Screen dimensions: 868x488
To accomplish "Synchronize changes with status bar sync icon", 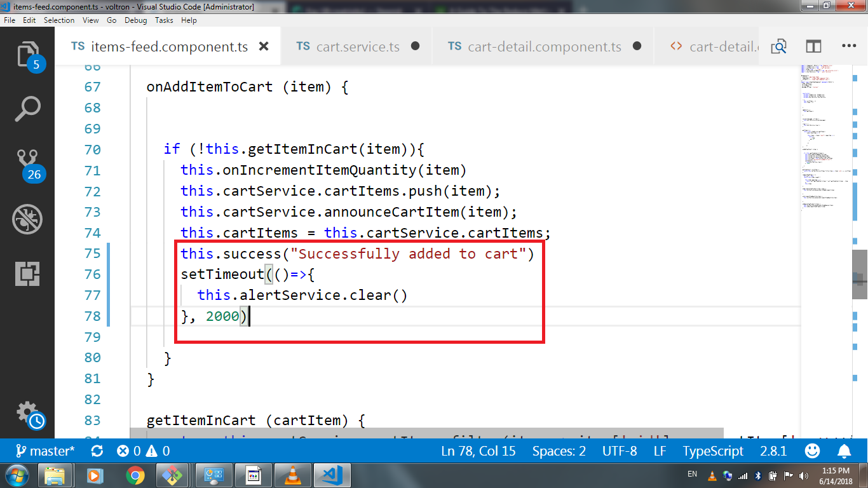I will 97,451.
